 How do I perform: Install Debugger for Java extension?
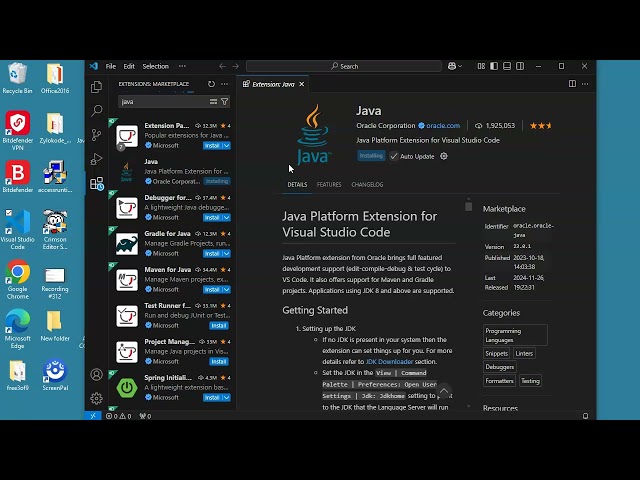212,218
